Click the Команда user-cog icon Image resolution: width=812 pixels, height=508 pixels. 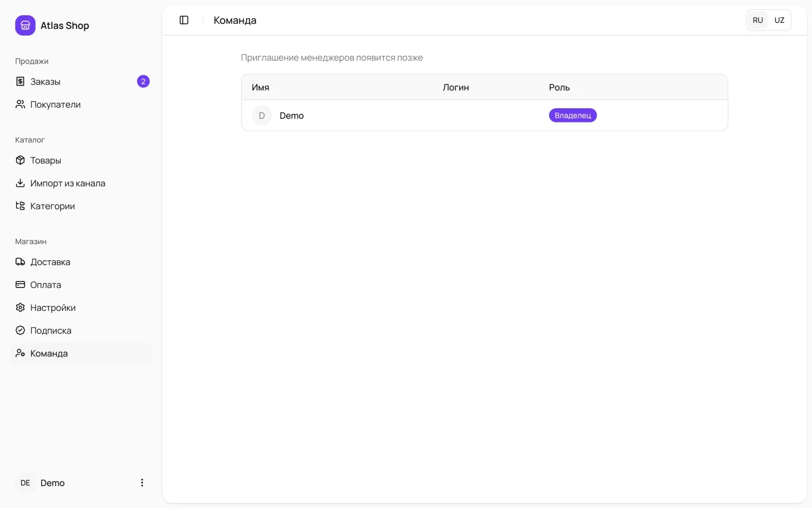(20, 353)
